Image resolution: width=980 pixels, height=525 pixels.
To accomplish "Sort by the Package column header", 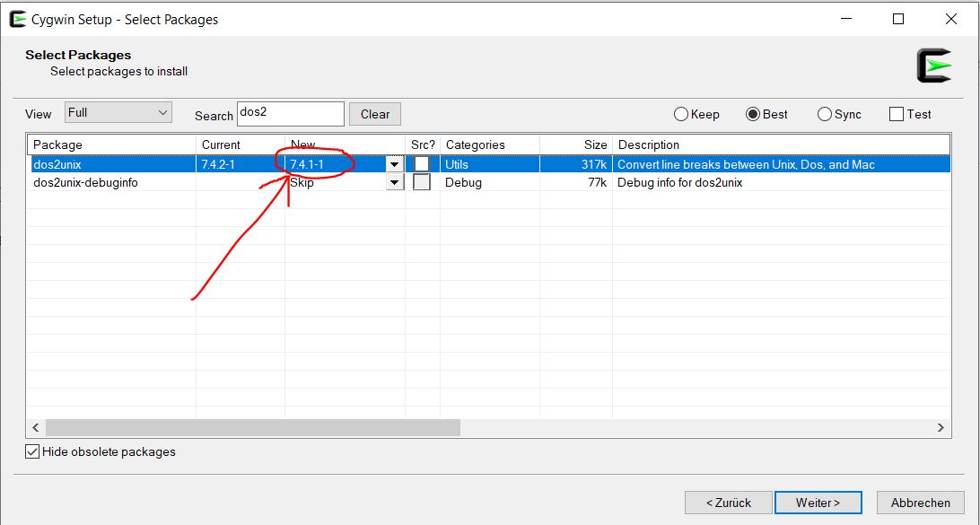I will (112, 145).
